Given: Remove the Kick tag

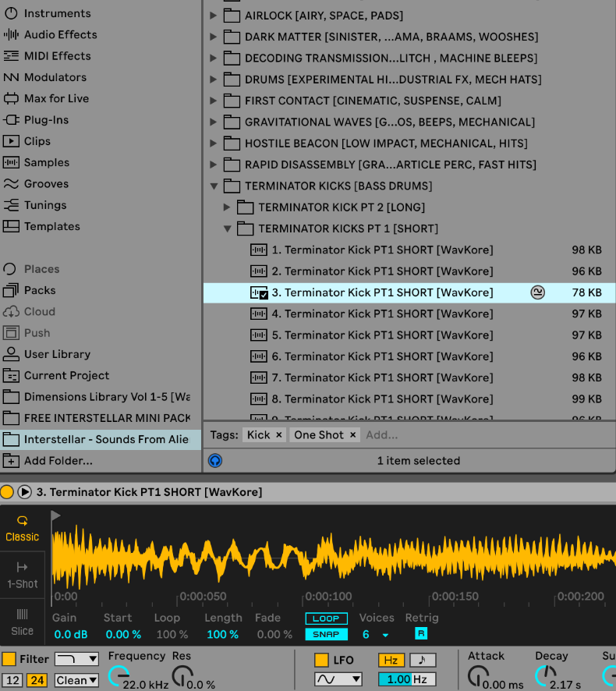Looking at the screenshot, I should (278, 435).
